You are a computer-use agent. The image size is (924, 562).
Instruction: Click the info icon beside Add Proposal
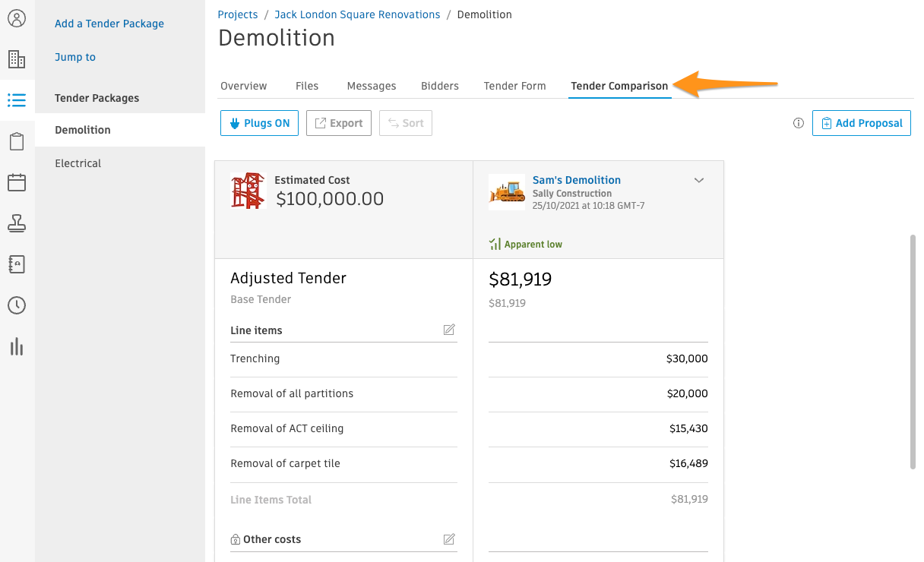point(799,123)
